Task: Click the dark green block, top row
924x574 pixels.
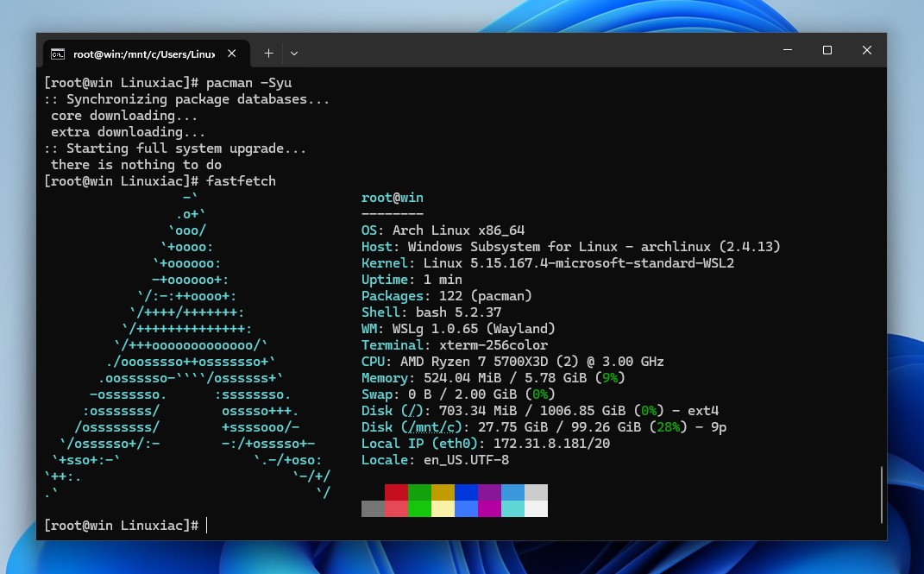Action: pos(419,493)
